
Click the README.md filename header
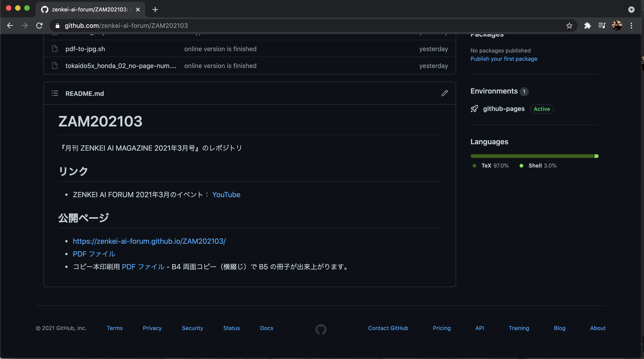84,94
